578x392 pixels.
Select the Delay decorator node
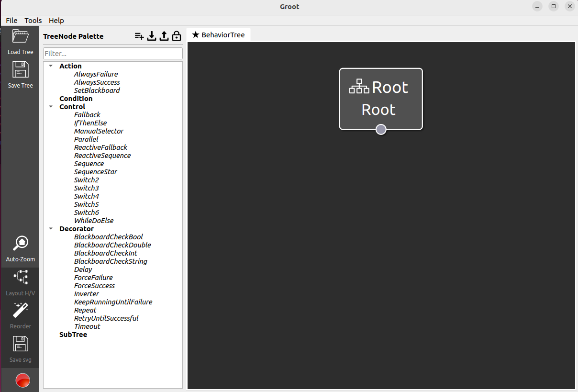[83, 269]
